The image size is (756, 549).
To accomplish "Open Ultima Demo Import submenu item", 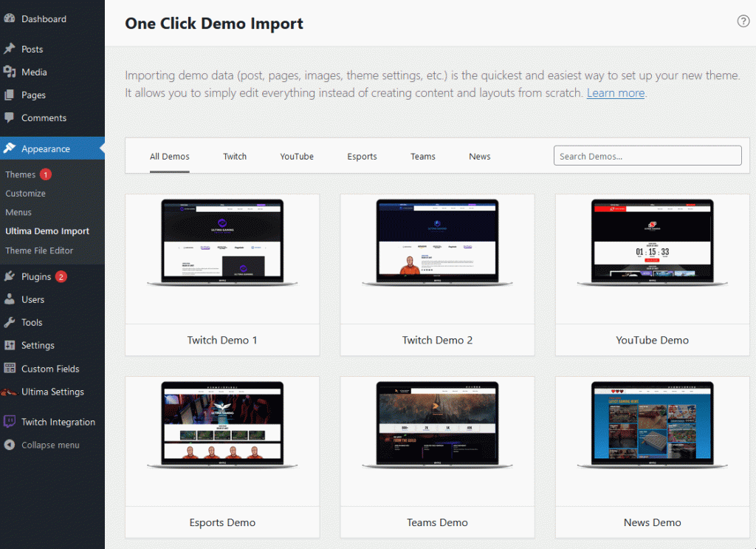I will tap(47, 231).
